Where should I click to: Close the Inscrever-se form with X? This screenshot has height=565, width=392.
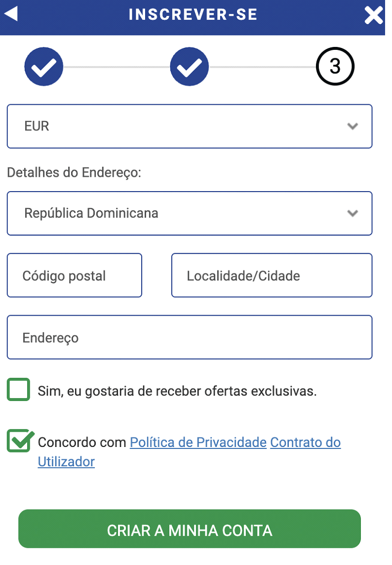click(373, 15)
